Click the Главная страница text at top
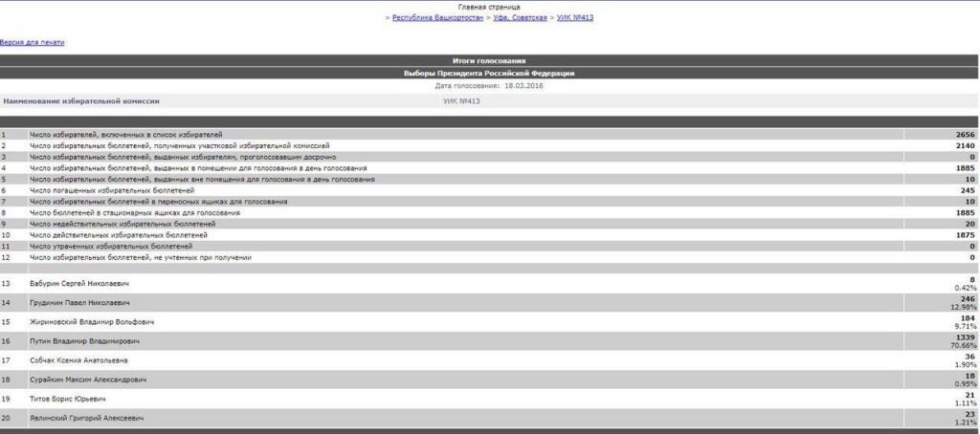This screenshot has width=980, height=434. pyautogui.click(x=489, y=7)
